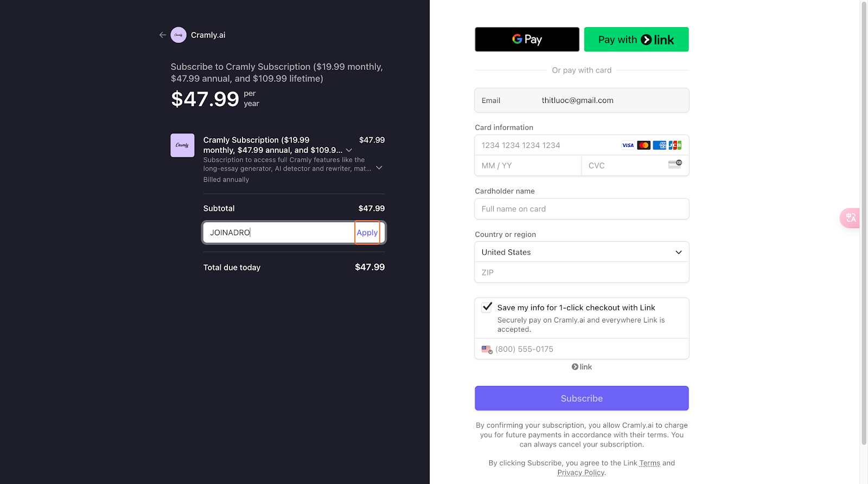Click the Mastercard brand icon
The width and height of the screenshot is (868, 484).
click(643, 145)
